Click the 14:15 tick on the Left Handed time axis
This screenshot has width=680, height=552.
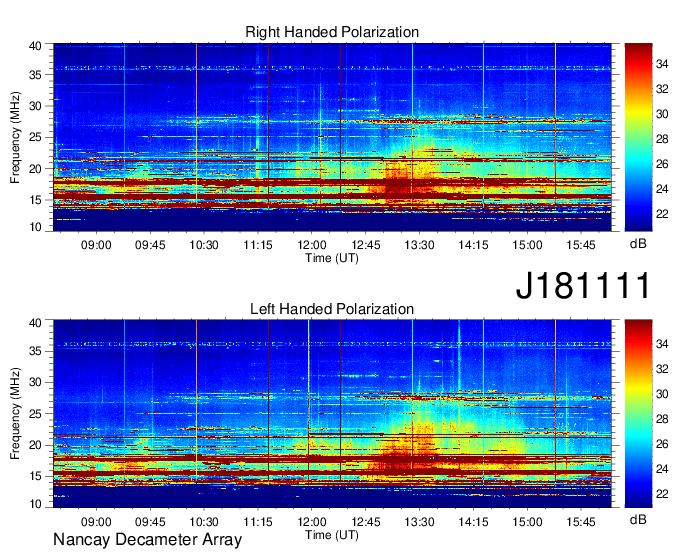474,521
